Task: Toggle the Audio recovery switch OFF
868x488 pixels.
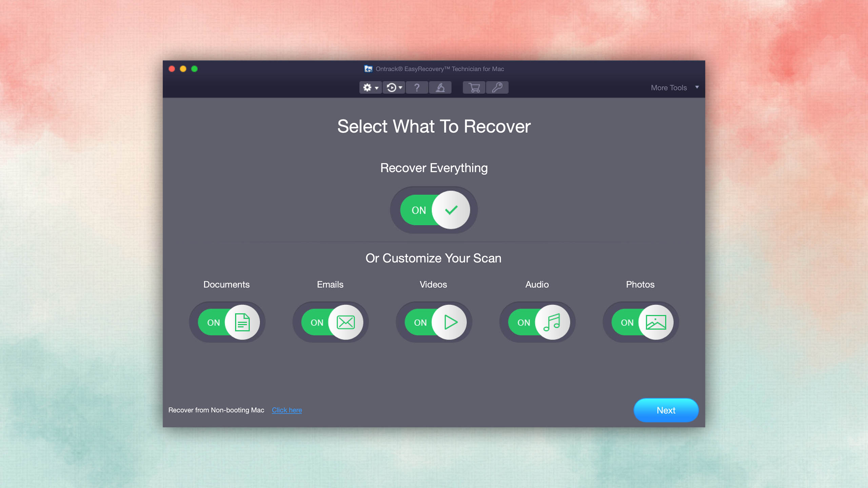Action: pos(536,322)
